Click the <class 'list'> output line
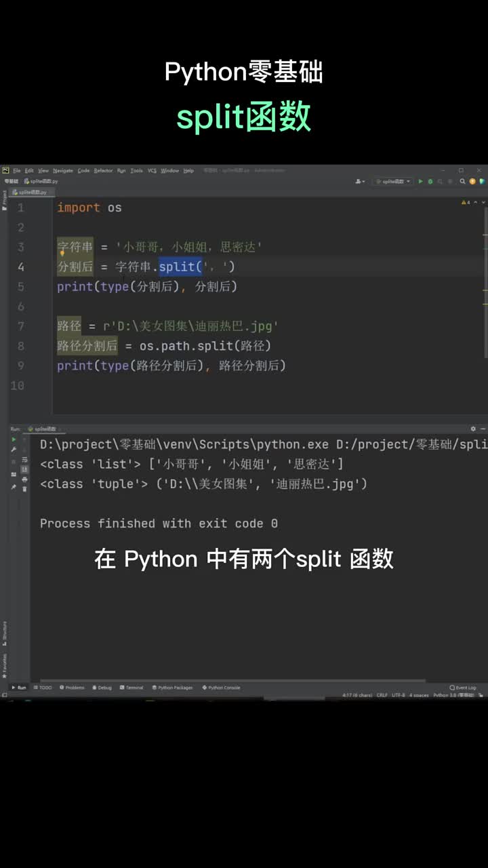Screen dimensions: 488x868 point(192,465)
